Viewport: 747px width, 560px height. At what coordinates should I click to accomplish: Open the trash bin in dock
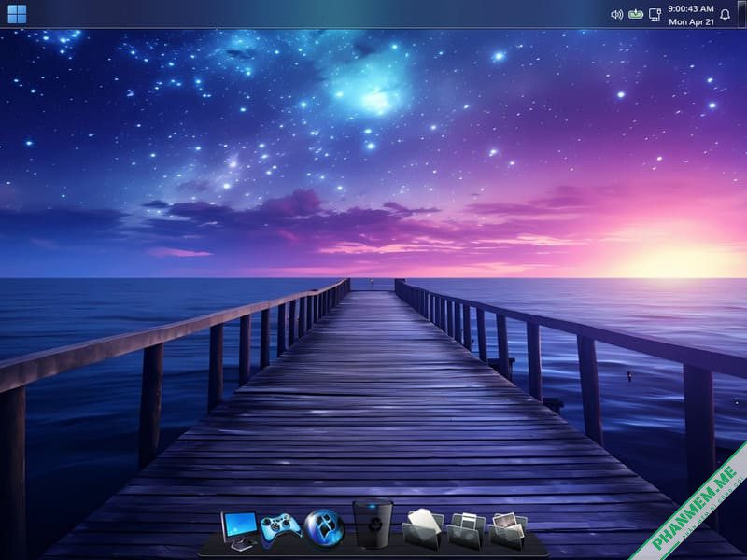pyautogui.click(x=373, y=524)
